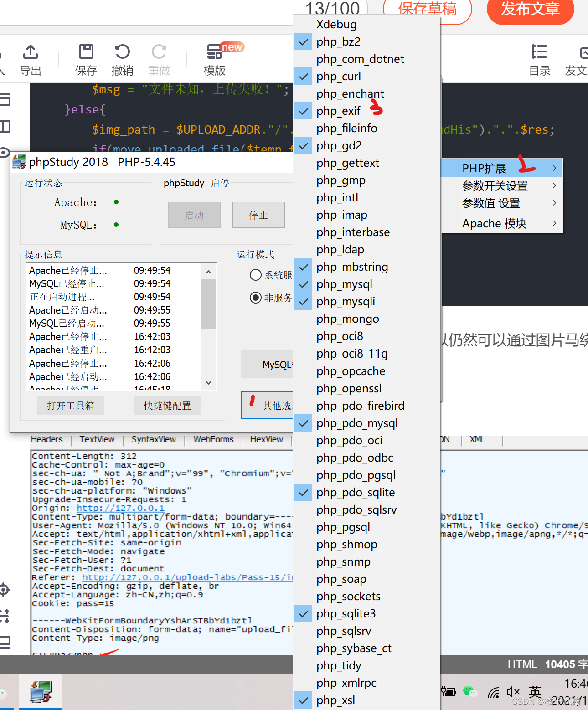Click the 停止 (Stop) button

click(258, 215)
